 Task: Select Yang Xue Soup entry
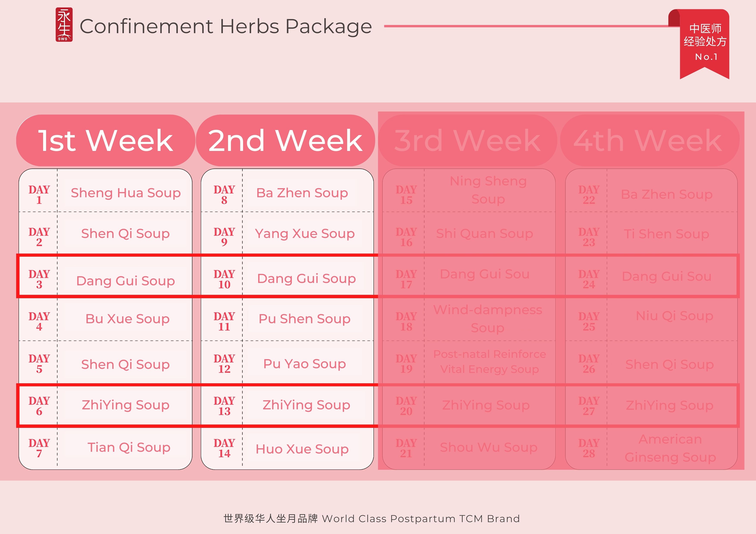click(305, 234)
